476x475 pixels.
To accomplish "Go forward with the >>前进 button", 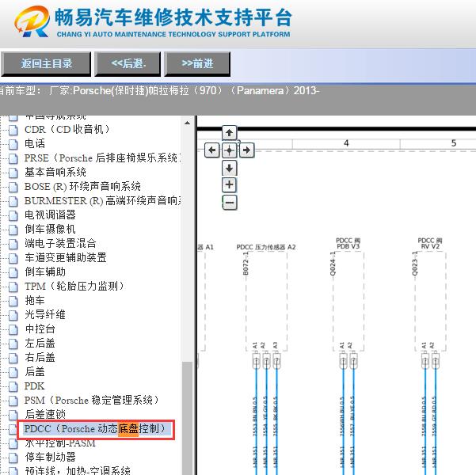I will click(x=197, y=64).
